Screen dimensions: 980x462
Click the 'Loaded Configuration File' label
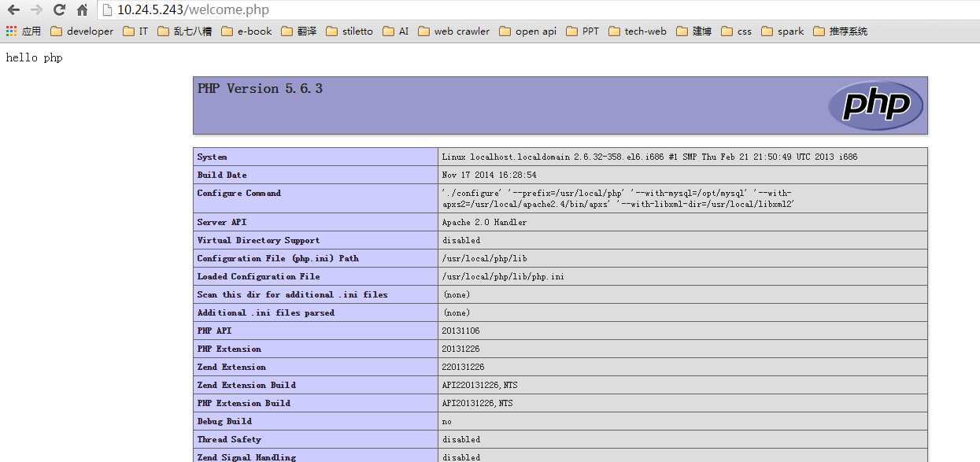[x=258, y=276]
